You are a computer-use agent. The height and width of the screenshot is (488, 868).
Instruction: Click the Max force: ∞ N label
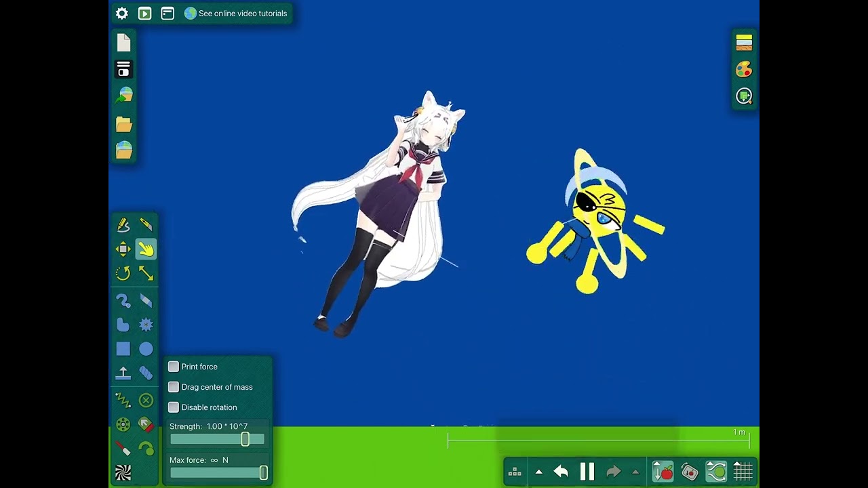click(x=199, y=460)
